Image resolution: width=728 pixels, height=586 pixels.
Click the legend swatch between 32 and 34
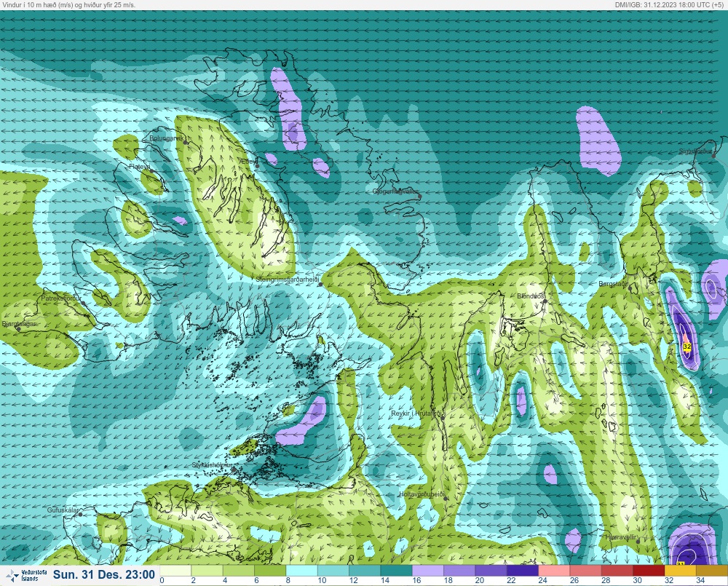coord(681,570)
